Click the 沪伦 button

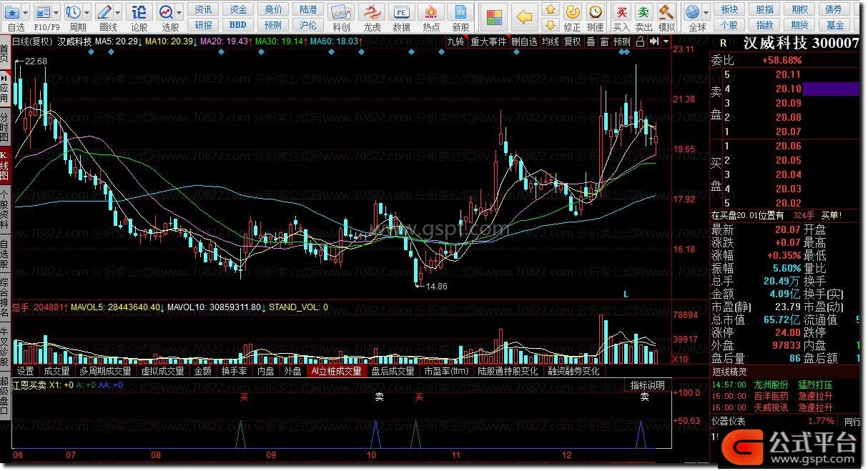tap(308, 25)
